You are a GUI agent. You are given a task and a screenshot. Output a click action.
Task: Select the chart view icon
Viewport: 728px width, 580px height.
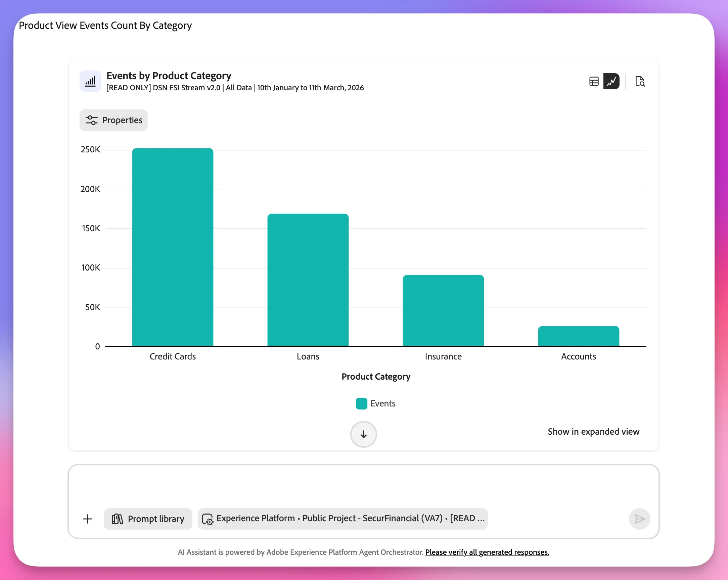(x=611, y=81)
